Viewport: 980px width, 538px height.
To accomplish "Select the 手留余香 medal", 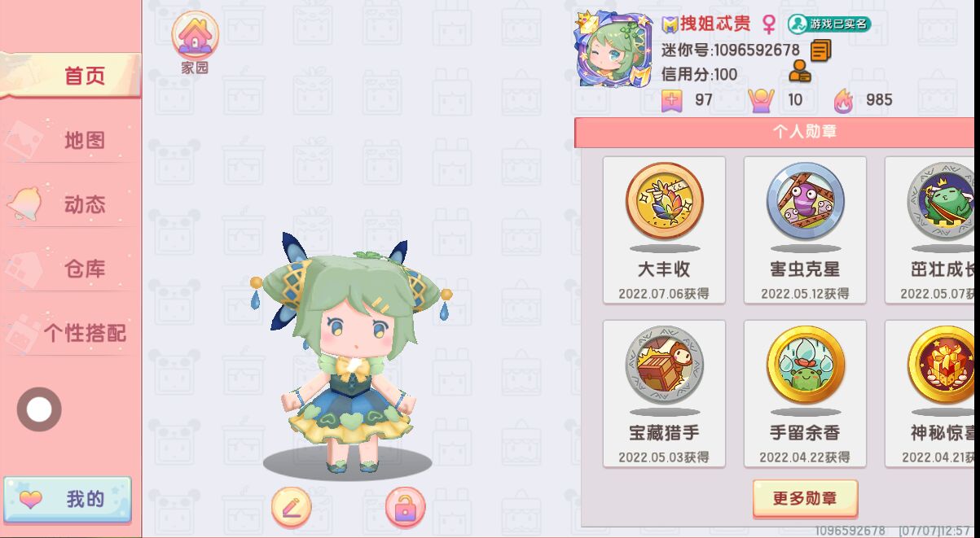I will click(x=805, y=394).
